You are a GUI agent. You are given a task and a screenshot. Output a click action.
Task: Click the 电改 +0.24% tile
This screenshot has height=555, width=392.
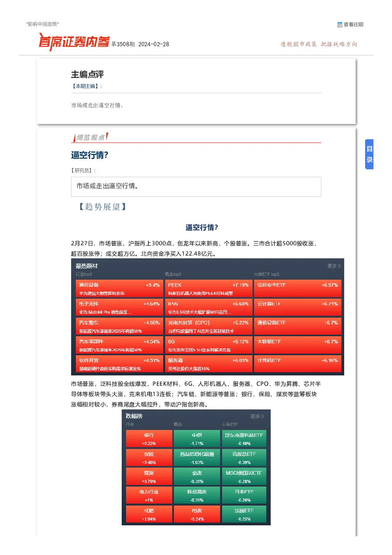[197, 514]
